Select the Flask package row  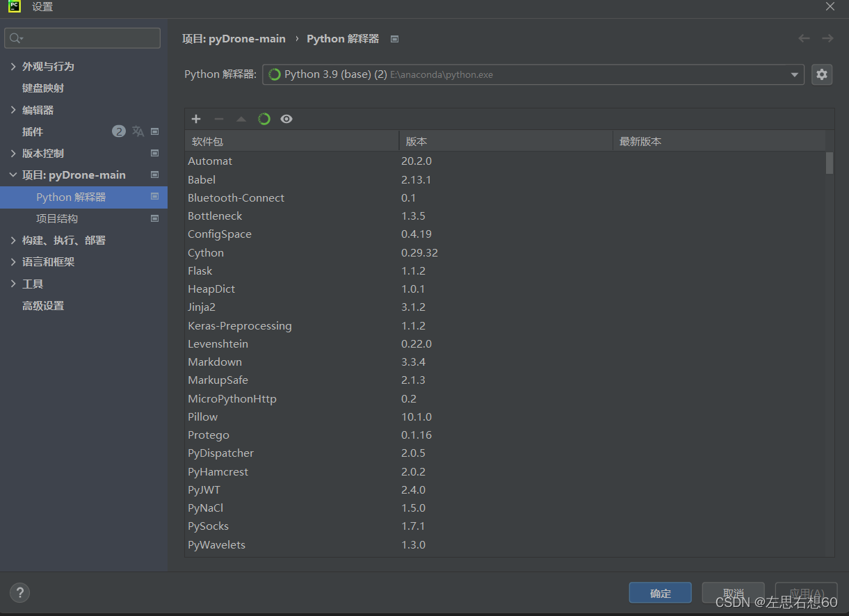tap(505, 270)
